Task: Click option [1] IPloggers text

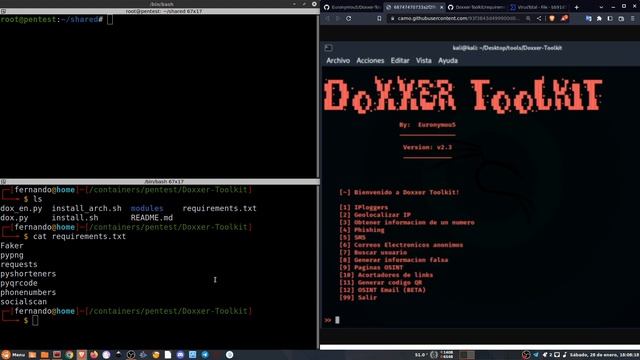Action: (363, 207)
